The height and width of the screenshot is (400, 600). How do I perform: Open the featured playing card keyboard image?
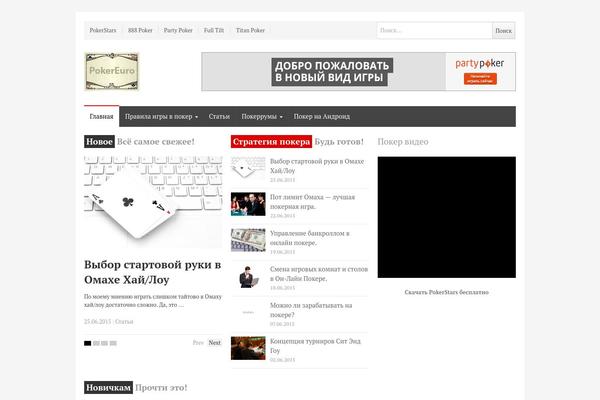[x=153, y=202]
